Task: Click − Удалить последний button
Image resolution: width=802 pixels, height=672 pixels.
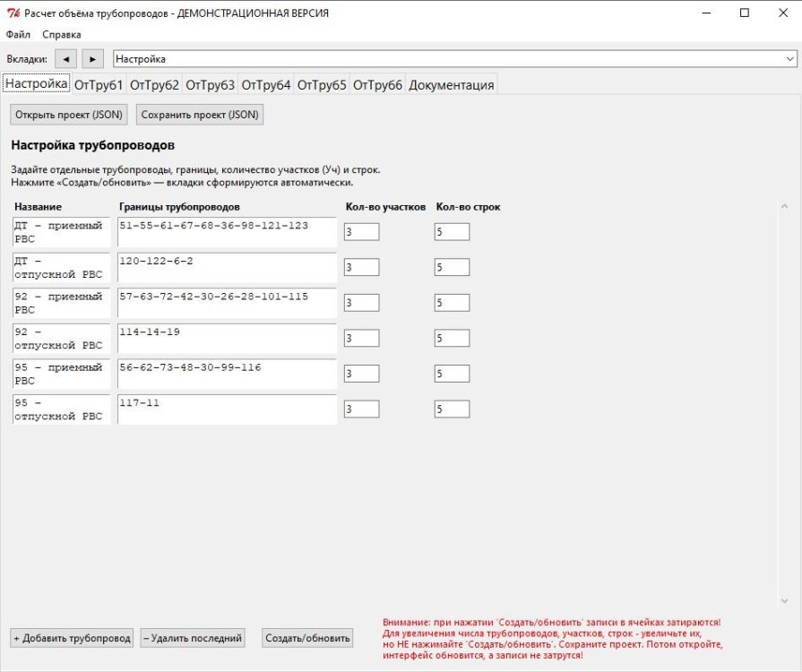Action: pyautogui.click(x=193, y=638)
